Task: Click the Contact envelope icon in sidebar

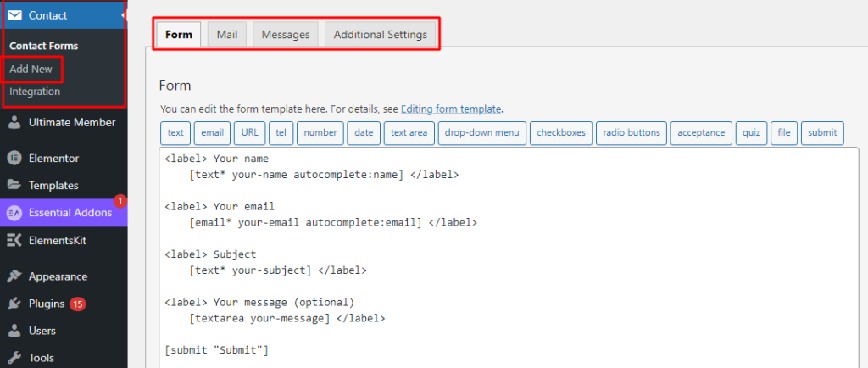Action: [x=14, y=15]
